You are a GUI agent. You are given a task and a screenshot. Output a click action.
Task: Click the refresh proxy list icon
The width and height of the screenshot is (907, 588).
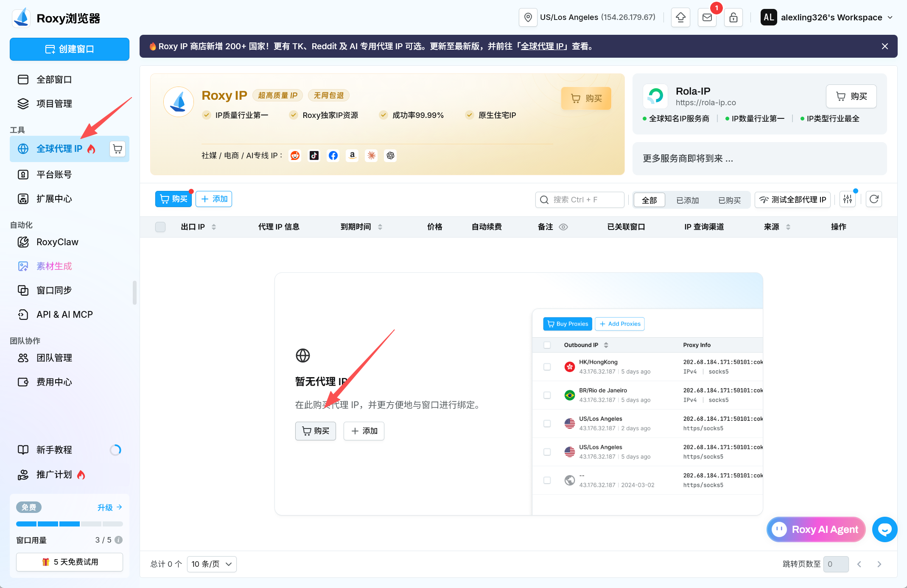874,199
